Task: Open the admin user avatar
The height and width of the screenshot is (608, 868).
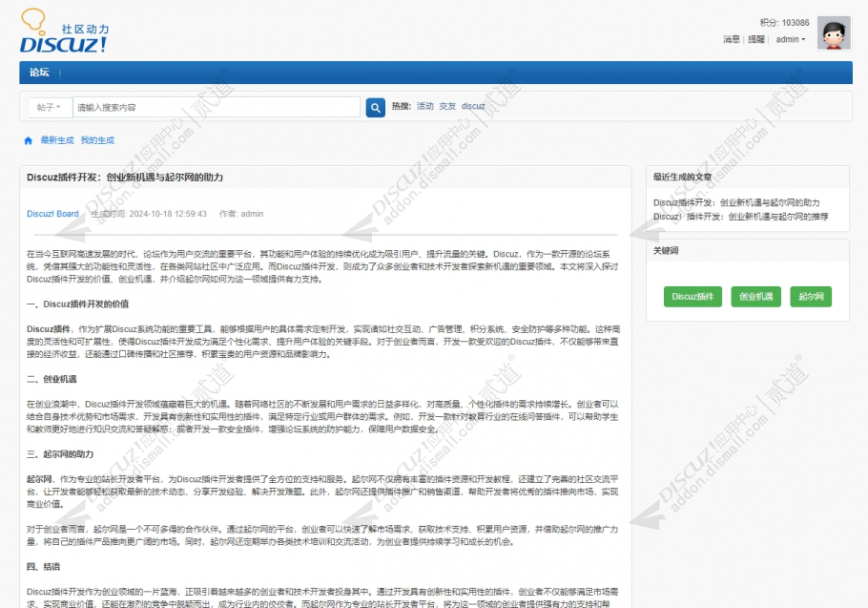Action: coord(834,33)
